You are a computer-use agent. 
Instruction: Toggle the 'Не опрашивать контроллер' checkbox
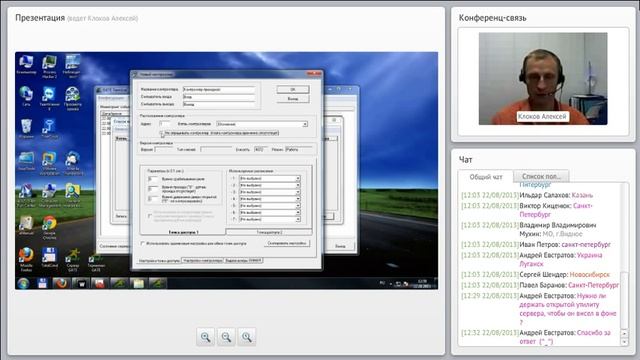pos(162,133)
